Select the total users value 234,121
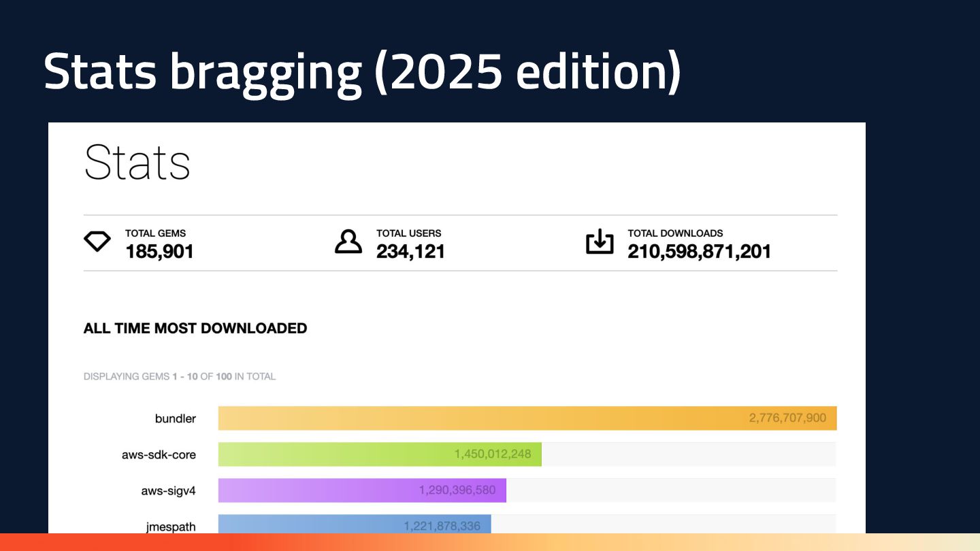 tap(410, 252)
